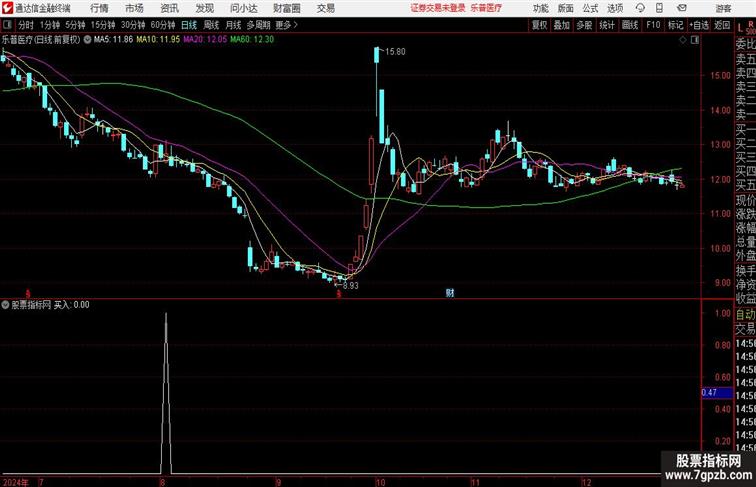This screenshot has width=756, height=487.
Task: Expand 股票指标网 indicator settings round arrow
Action: coord(5,305)
